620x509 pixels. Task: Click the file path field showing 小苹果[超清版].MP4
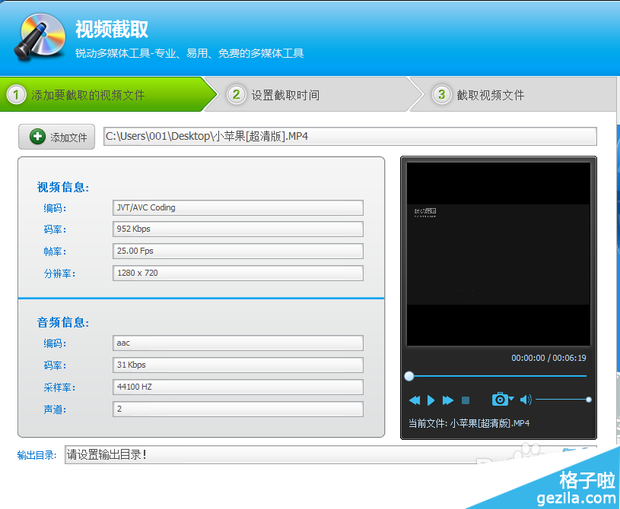tap(350, 136)
